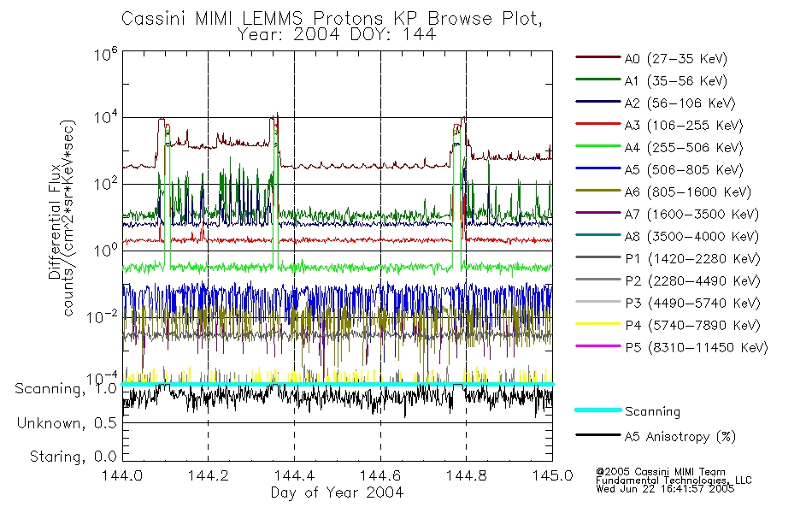The width and height of the screenshot is (812, 513).
Task: Click the olive A6 legend line
Action: tap(597, 190)
